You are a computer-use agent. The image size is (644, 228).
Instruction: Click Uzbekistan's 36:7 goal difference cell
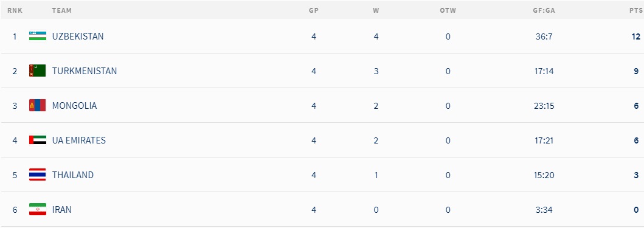click(x=544, y=36)
